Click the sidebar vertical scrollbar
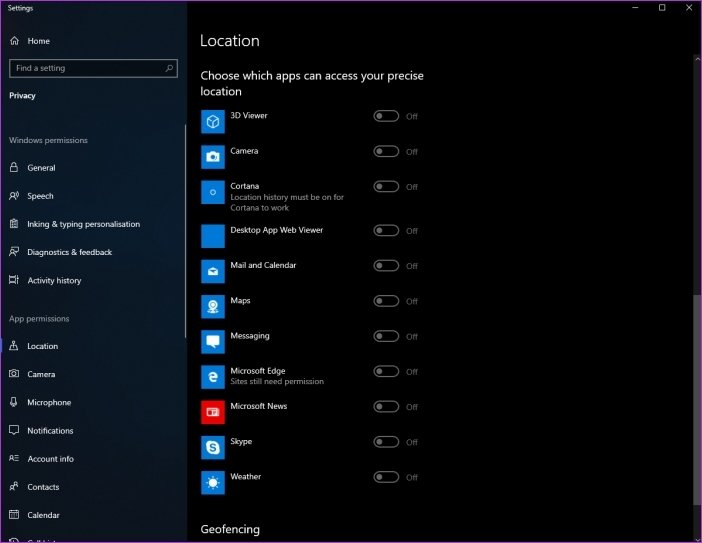 185,231
